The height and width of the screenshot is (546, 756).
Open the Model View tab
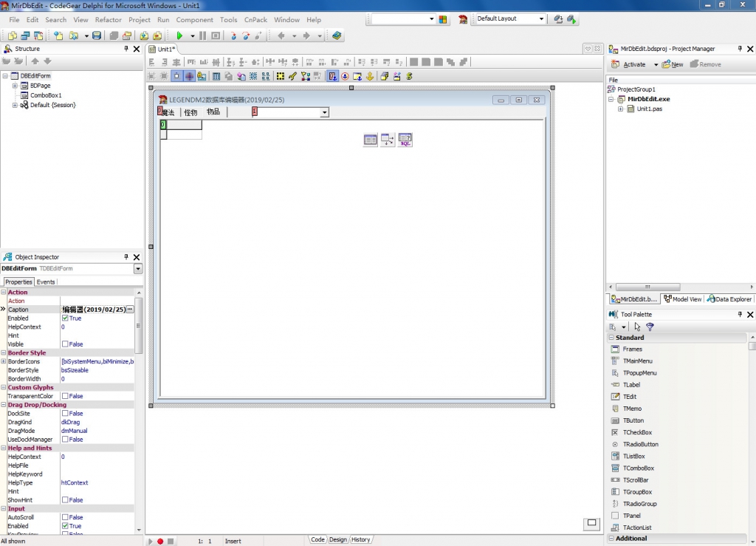coord(683,299)
